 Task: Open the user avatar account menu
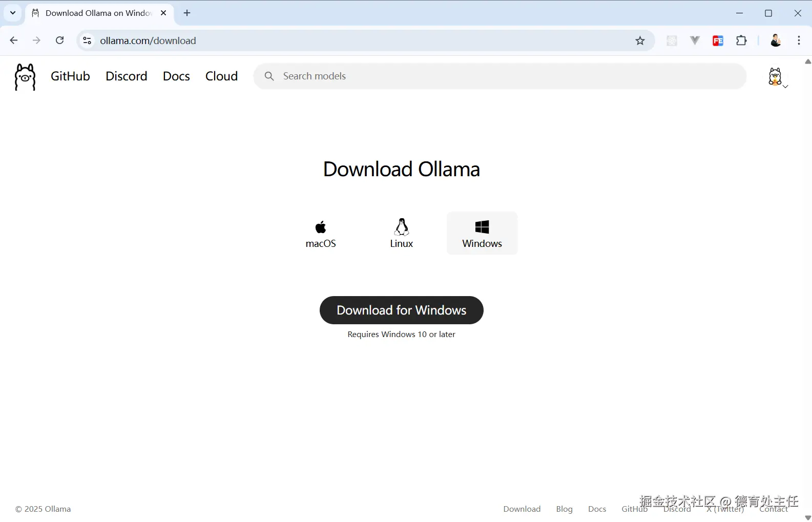point(777,77)
